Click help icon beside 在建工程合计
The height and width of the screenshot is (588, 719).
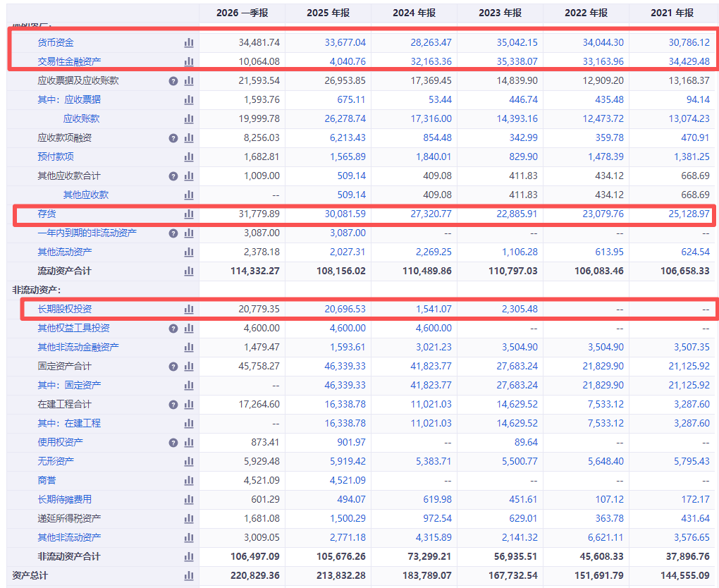(173, 405)
